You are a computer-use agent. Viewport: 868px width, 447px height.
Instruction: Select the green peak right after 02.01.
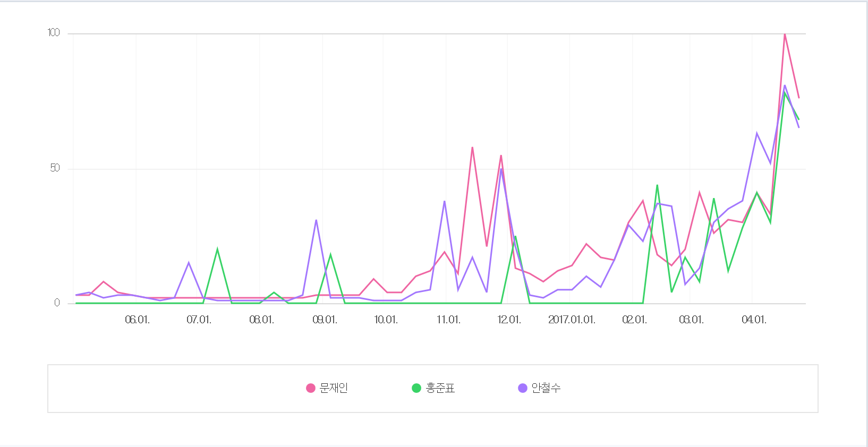657,185
